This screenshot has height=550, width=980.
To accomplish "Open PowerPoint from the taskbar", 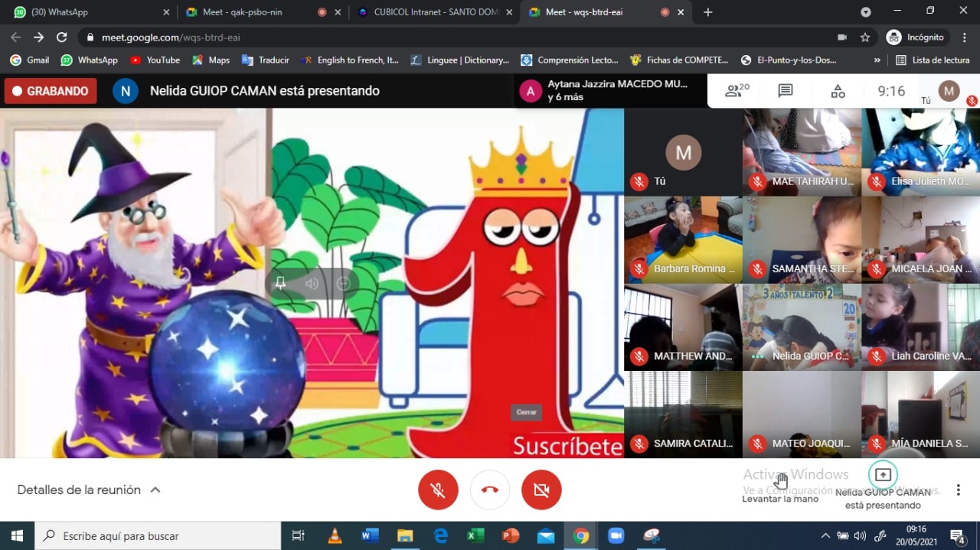I will [x=511, y=535].
